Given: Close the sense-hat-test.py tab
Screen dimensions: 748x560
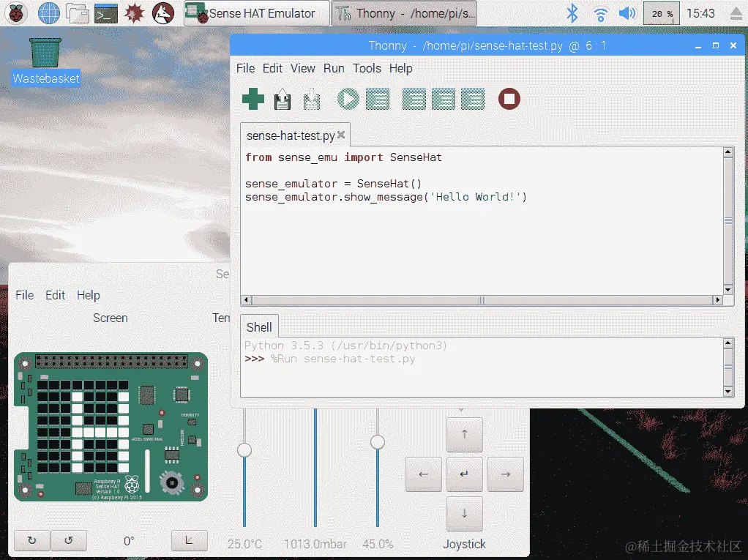Looking at the screenshot, I should click(341, 135).
